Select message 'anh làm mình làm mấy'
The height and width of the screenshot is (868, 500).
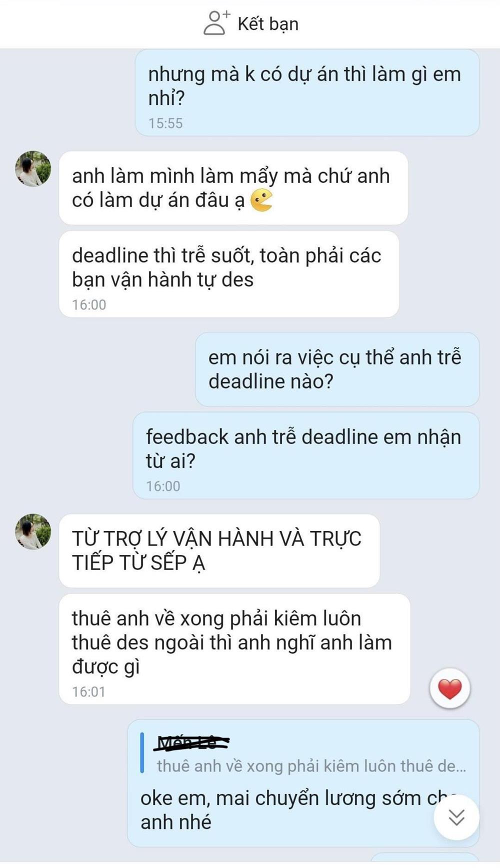coord(233,187)
